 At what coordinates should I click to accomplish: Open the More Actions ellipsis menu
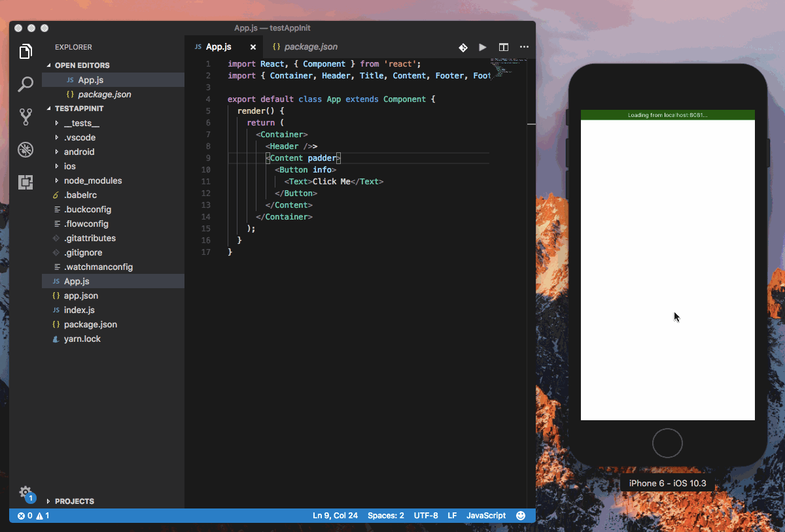[x=524, y=47]
